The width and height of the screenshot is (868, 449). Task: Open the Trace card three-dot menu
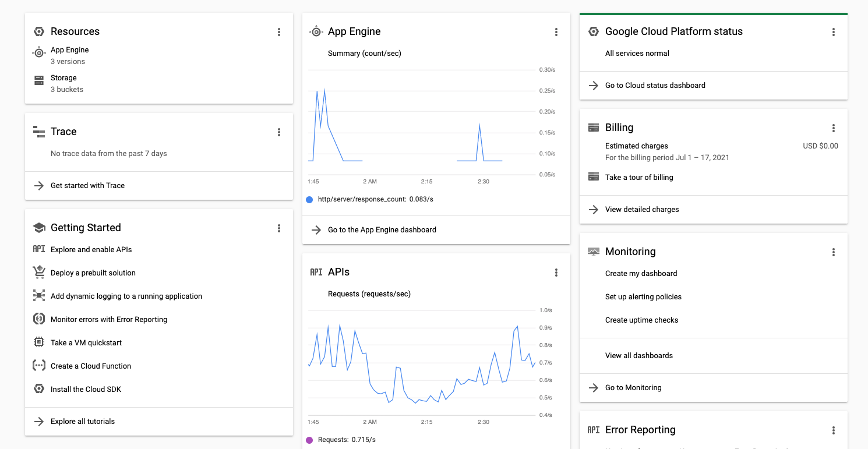(x=279, y=132)
